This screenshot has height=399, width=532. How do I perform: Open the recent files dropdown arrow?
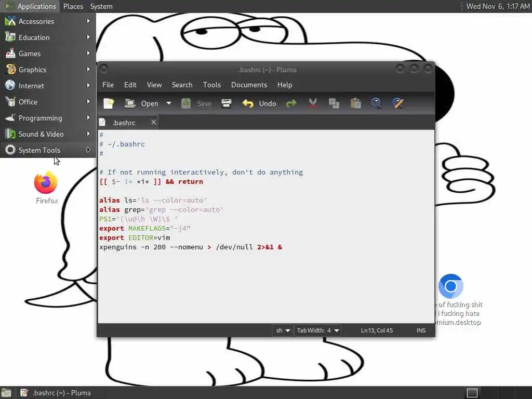click(x=169, y=103)
